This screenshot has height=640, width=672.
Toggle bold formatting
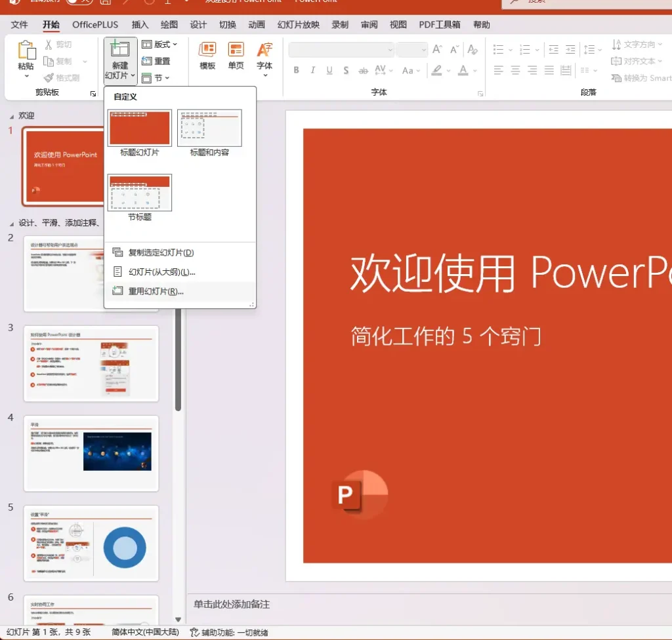point(296,71)
